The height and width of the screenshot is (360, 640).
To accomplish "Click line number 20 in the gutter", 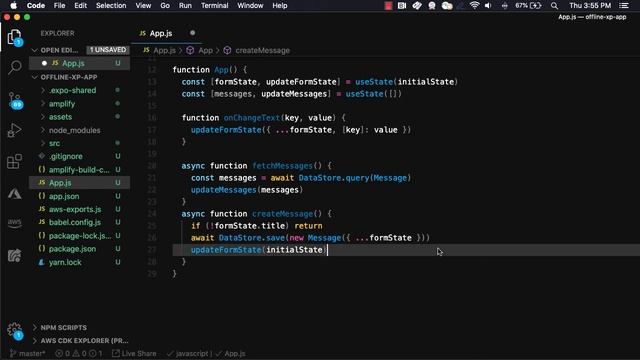I will pyautogui.click(x=152, y=166).
